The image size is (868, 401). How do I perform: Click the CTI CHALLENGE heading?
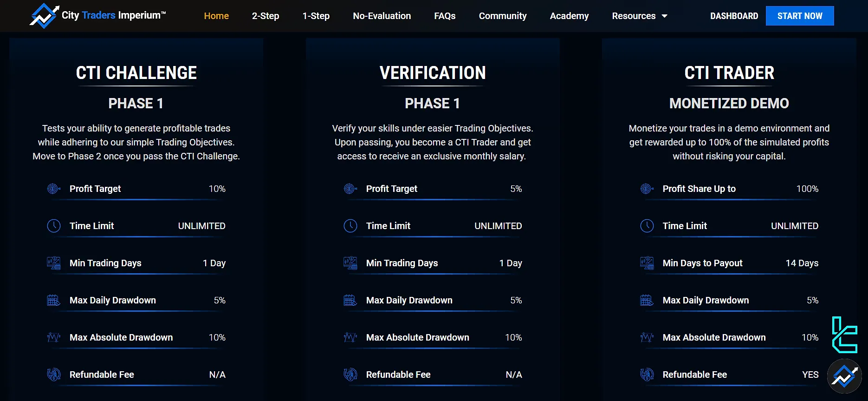point(136,73)
